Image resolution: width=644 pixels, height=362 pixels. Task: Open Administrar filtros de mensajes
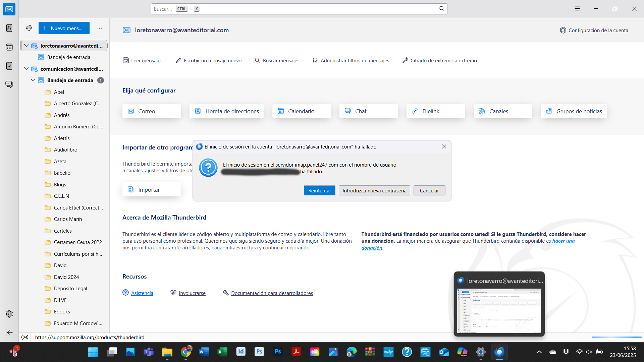351,61
